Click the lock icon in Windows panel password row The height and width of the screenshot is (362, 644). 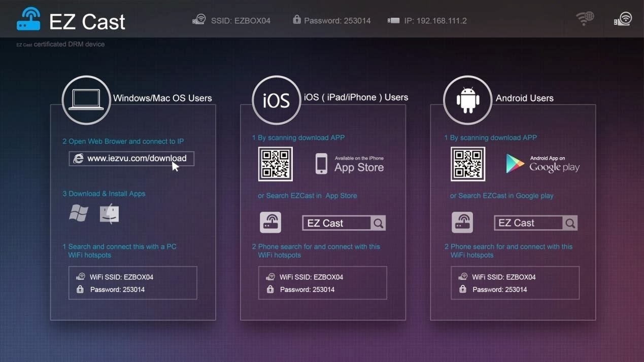click(80, 289)
